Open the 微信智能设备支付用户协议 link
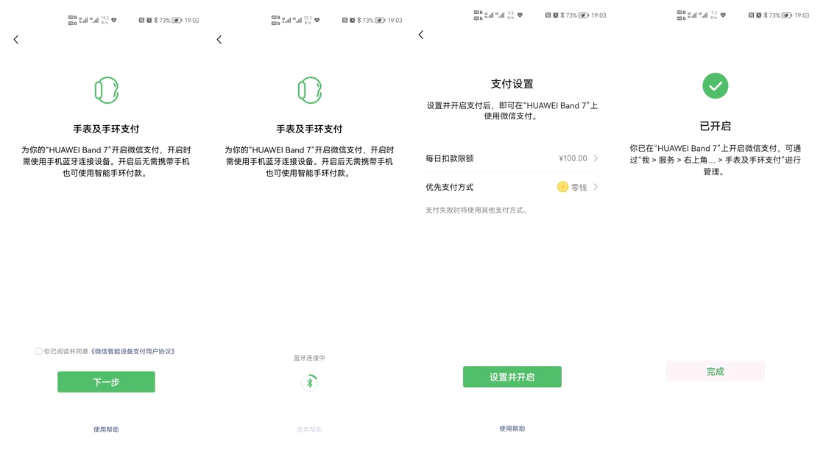The width and height of the screenshot is (824, 466). 133,351
